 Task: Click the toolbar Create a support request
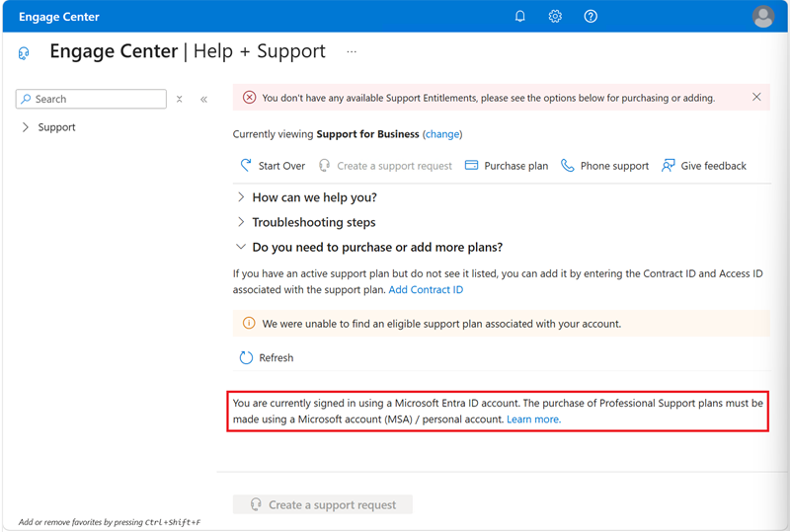[385, 166]
